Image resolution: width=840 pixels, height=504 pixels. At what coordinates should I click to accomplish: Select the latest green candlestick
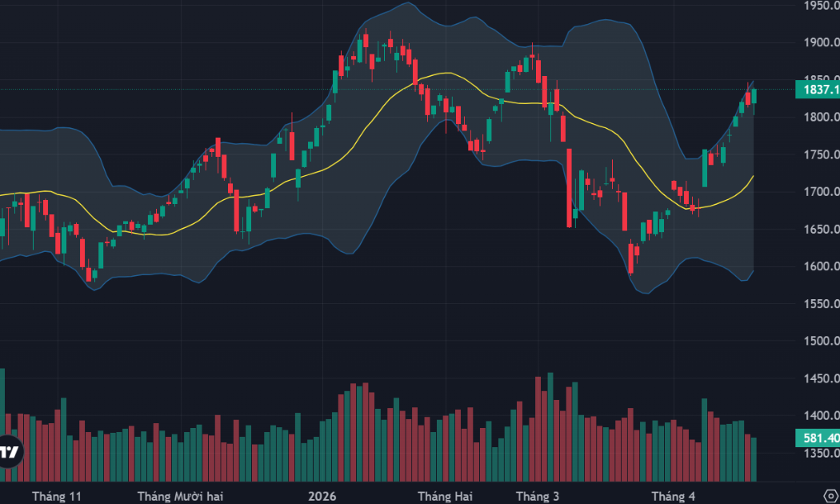coord(754,97)
